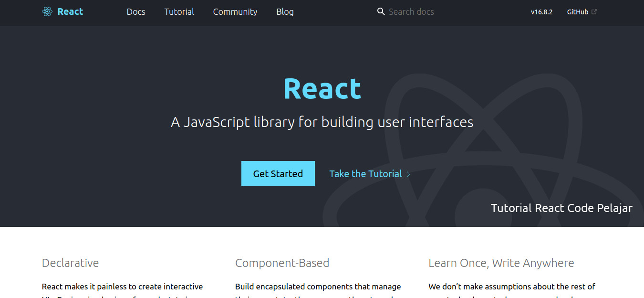
Task: Open the GitHub link
Action: pos(577,12)
